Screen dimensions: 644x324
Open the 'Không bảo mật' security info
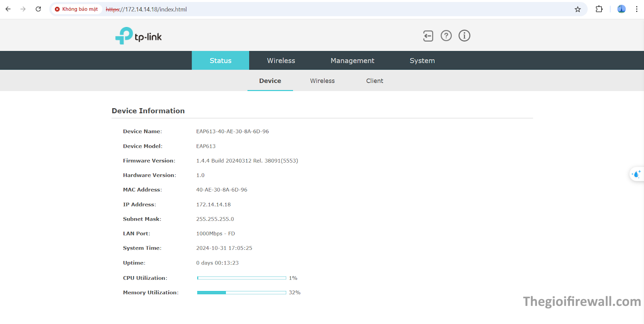(x=76, y=9)
